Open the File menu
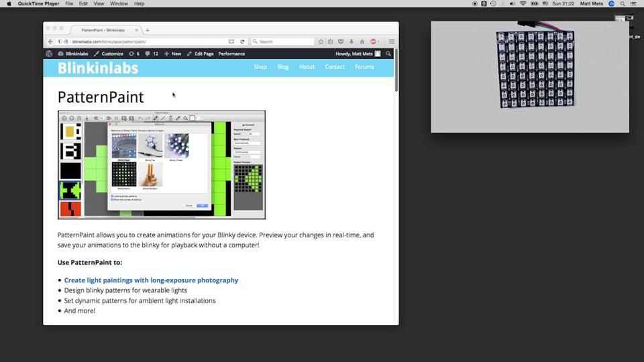The width and height of the screenshot is (644, 362). pyautogui.click(x=69, y=4)
